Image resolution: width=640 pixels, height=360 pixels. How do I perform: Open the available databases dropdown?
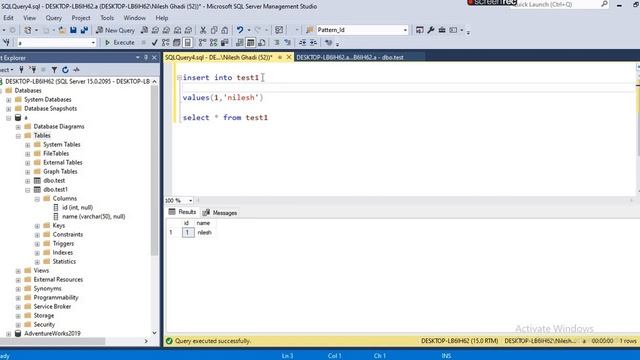(93, 43)
